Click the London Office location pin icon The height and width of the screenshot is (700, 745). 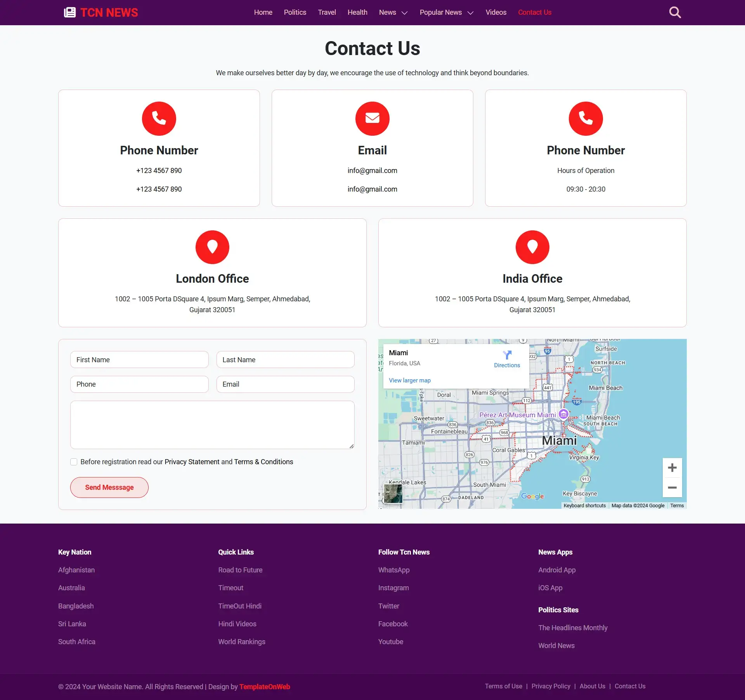click(x=212, y=247)
